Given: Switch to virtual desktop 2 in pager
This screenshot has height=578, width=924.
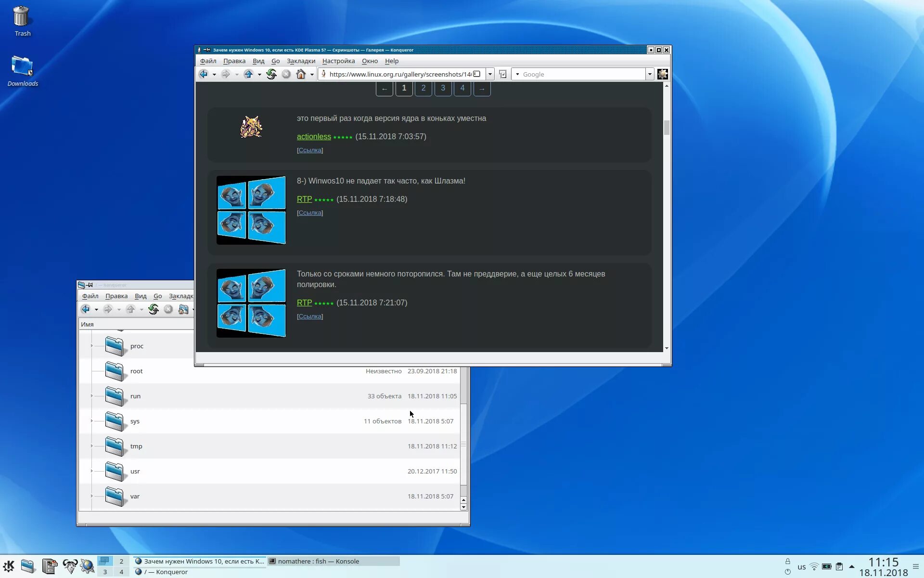Looking at the screenshot, I should coord(121,561).
